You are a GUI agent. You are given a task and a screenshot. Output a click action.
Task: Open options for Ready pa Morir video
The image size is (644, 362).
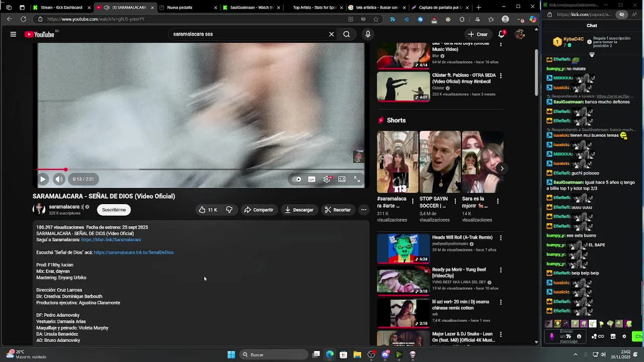click(x=501, y=270)
